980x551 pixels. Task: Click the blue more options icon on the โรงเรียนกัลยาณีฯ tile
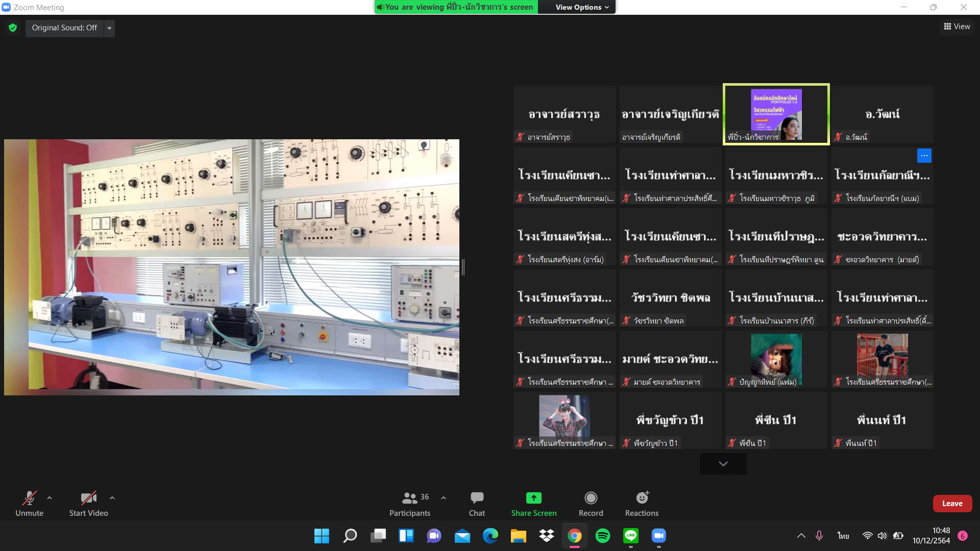point(924,156)
